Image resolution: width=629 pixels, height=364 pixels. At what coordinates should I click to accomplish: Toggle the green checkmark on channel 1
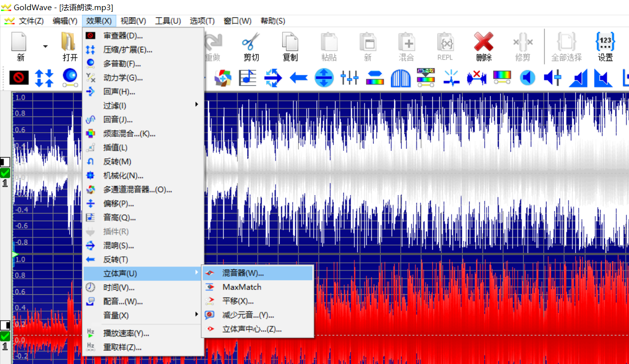pos(4,174)
